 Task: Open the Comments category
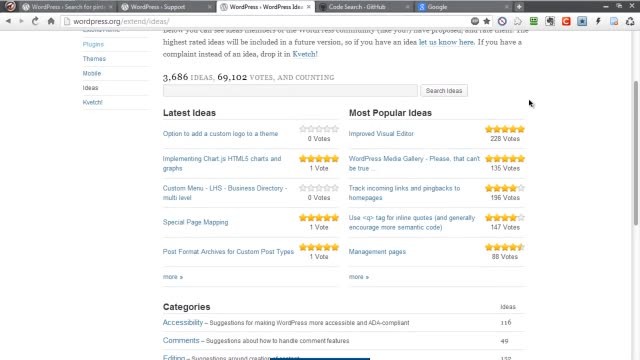coord(181,340)
